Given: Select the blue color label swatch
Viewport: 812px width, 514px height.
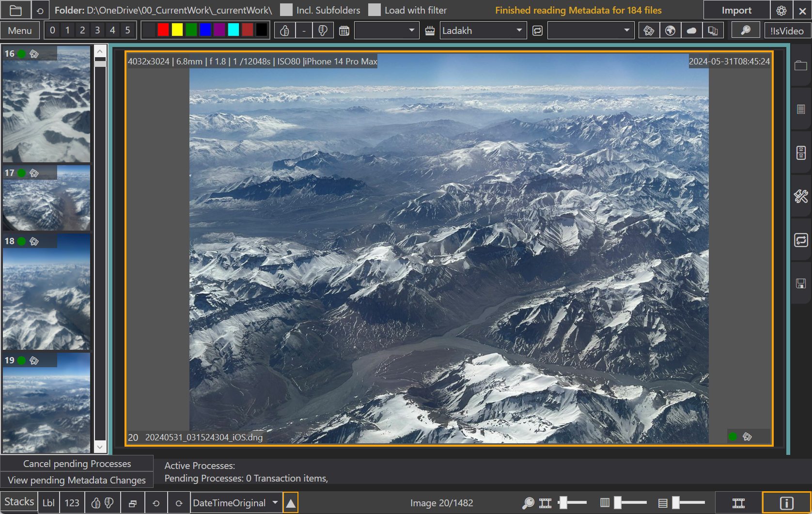Looking at the screenshot, I should point(205,30).
